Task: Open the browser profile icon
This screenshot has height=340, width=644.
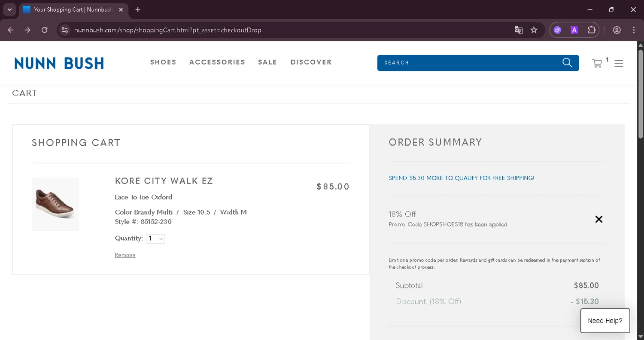Action: (617, 30)
